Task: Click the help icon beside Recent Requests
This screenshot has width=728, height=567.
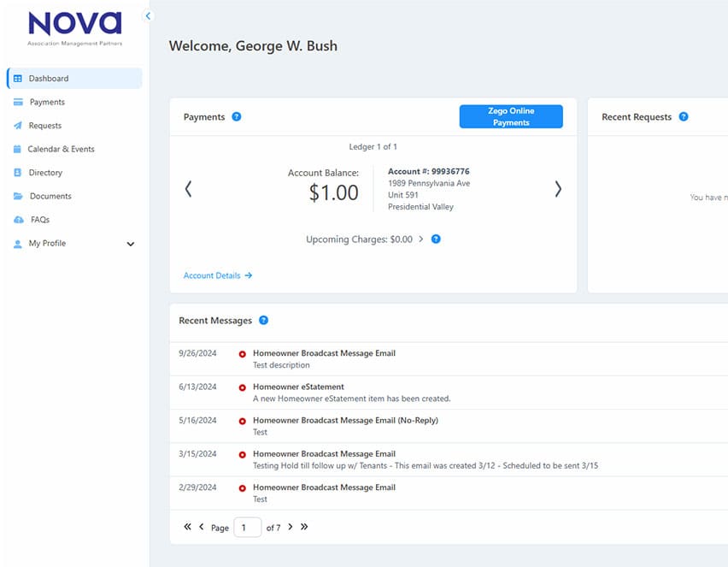Action: (x=684, y=117)
